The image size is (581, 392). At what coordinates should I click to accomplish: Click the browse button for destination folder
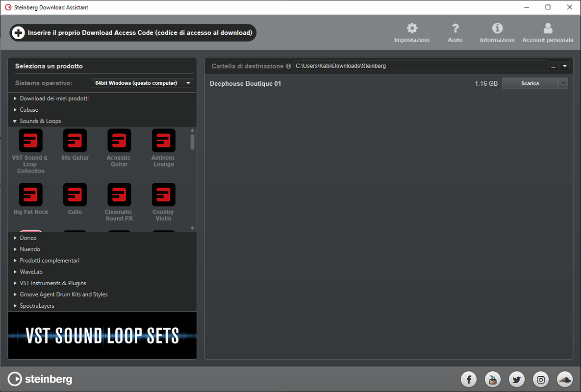pos(553,66)
